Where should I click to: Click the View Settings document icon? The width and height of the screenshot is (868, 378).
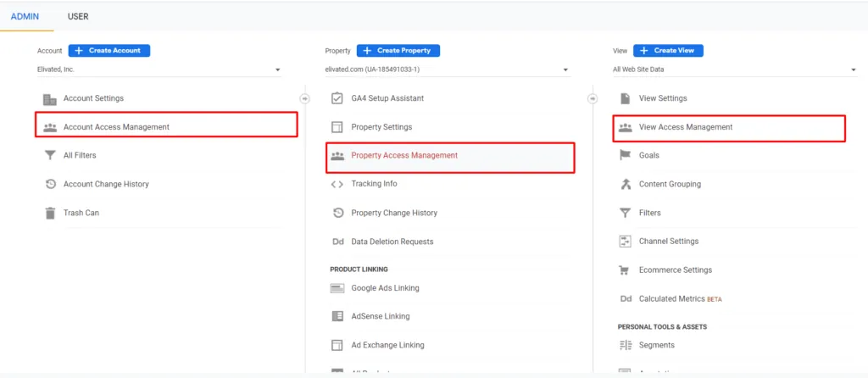(x=625, y=98)
